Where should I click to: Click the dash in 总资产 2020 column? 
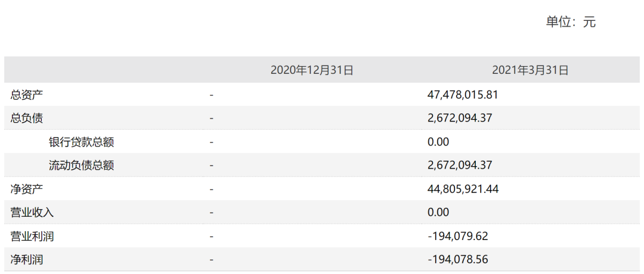pos(212,95)
